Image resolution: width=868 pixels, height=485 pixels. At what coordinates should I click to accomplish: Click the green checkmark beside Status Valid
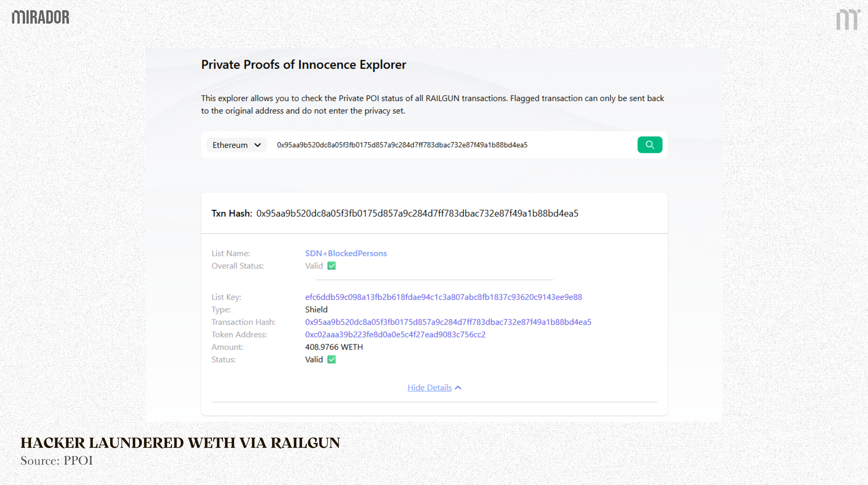[331, 360]
